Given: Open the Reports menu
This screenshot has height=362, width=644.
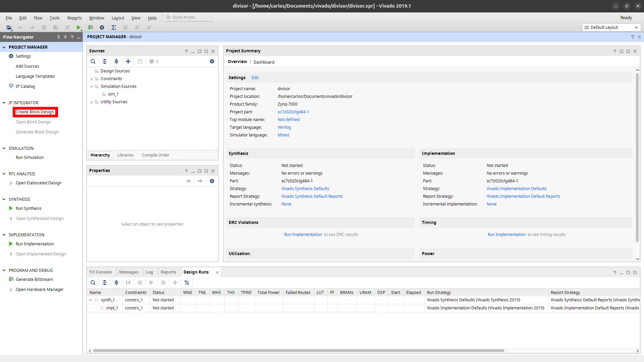Looking at the screenshot, I should (74, 18).
